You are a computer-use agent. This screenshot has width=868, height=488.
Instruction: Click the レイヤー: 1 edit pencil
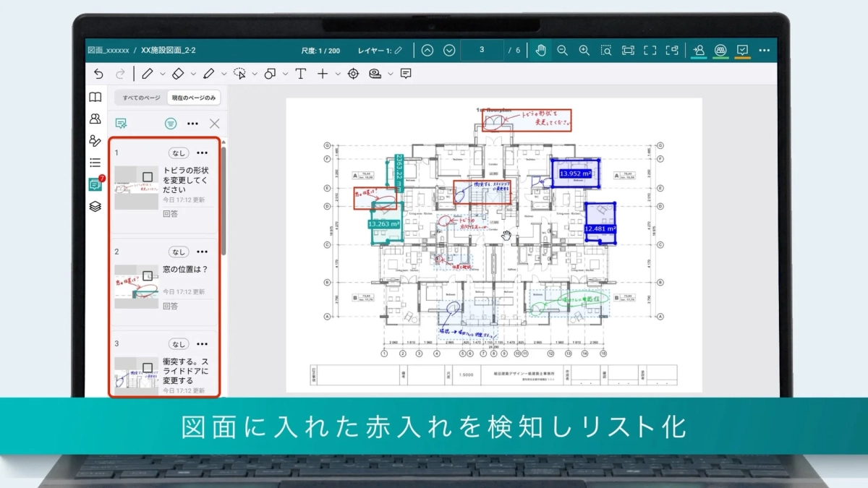(x=399, y=50)
